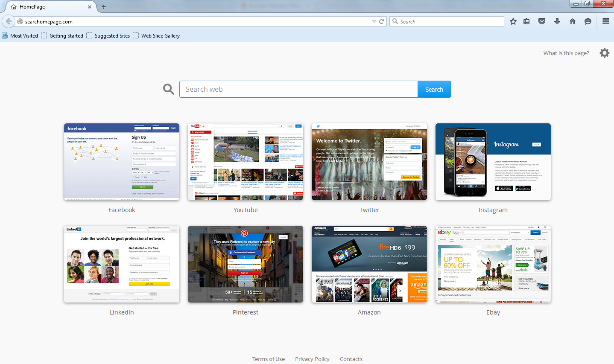The image size is (614, 364).
Task: Open the Facebook thumbnail
Action: pos(122,162)
